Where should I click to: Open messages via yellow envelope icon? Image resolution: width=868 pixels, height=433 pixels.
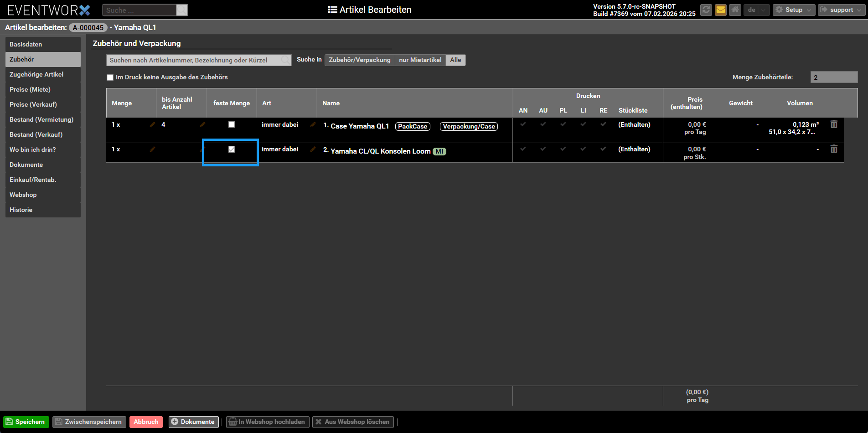click(x=720, y=10)
